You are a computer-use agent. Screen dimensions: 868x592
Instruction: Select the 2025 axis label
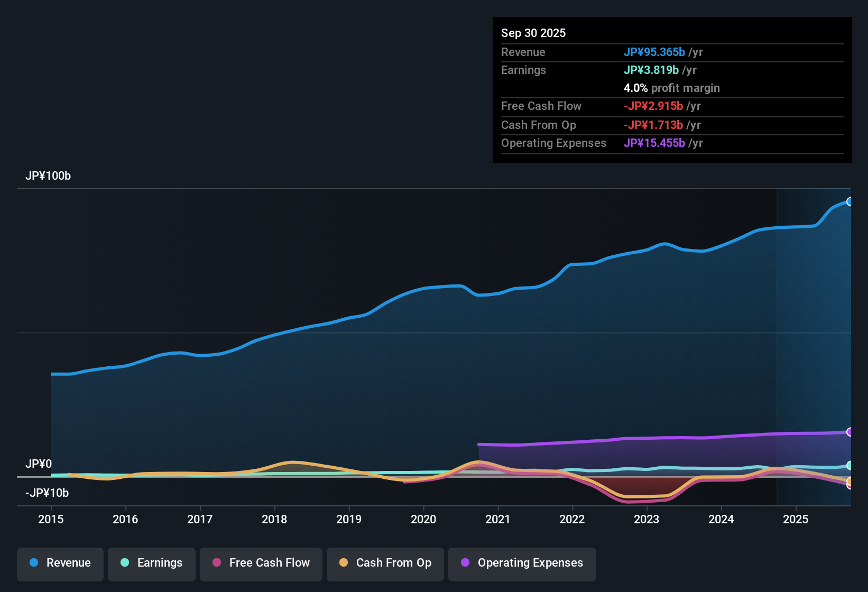point(796,520)
